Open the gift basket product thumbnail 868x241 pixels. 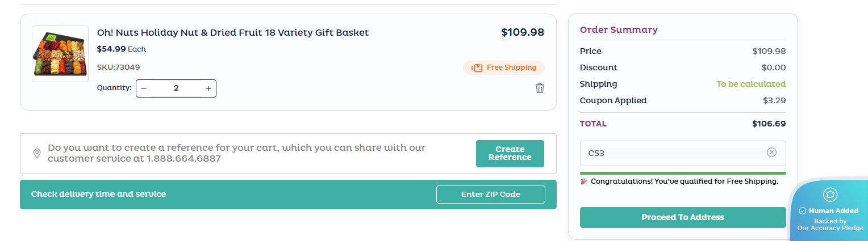[x=60, y=54]
